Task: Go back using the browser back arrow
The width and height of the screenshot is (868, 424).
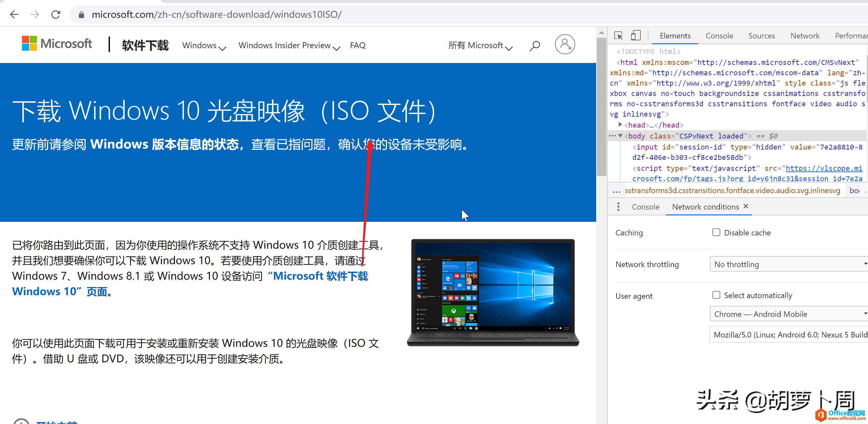Action: click(14, 15)
